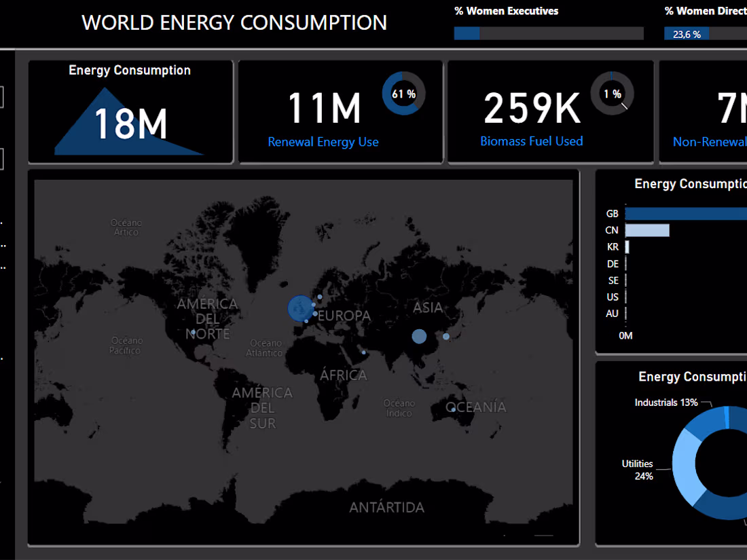Click the WORLD ENERGY CONSUMPTION title
747x560 pixels.
point(234,22)
